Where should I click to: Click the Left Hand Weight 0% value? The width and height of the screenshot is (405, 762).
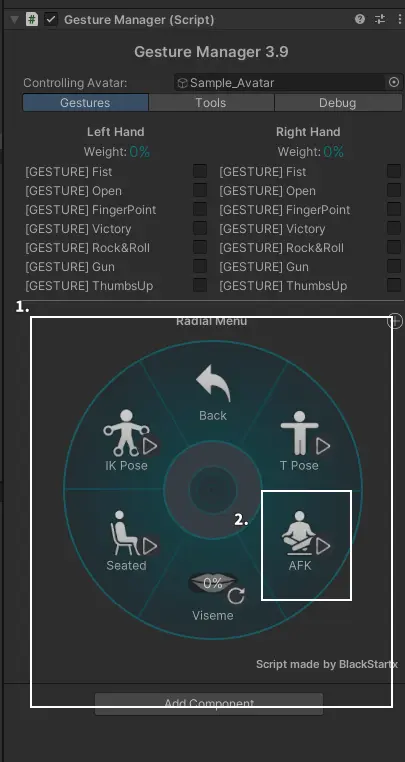[x=140, y=152]
